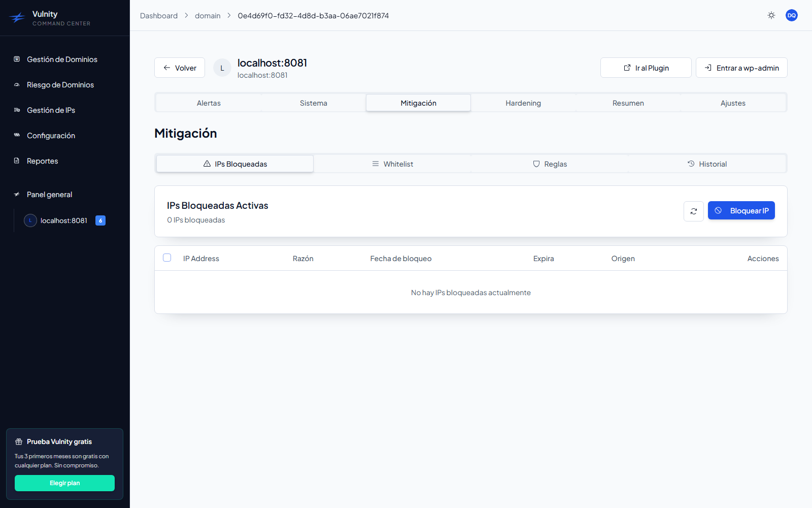Screen dimensions: 812x508
Task: Click the Vulnity logo icon
Action: click(17, 18)
